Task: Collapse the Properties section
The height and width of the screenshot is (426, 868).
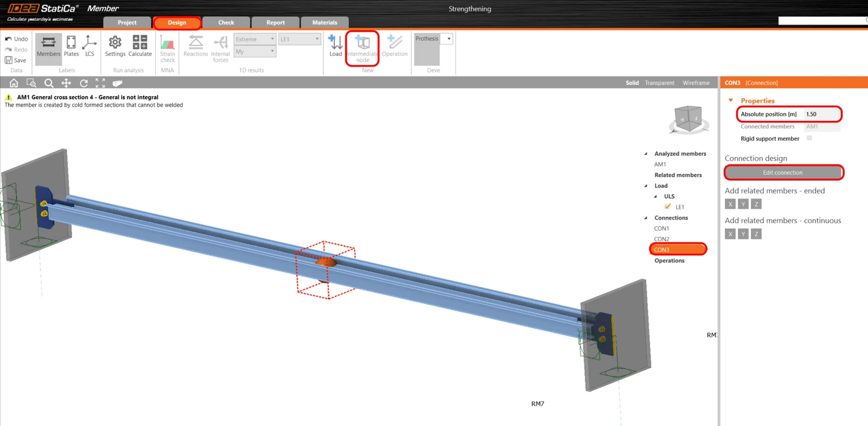Action: coord(731,100)
